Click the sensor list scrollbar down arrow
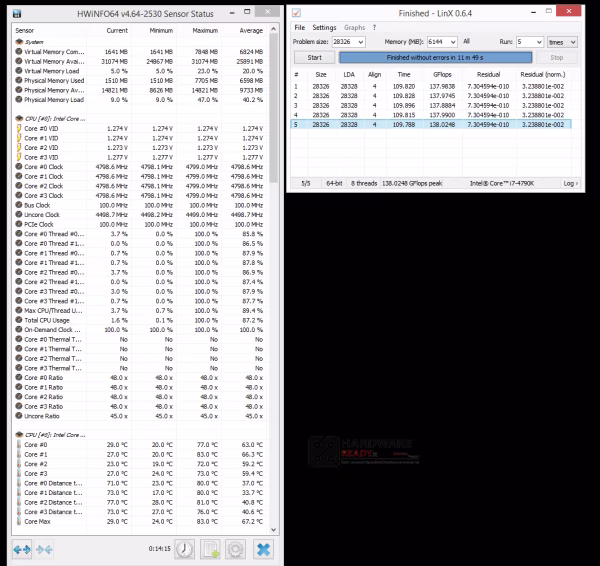 (x=274, y=530)
